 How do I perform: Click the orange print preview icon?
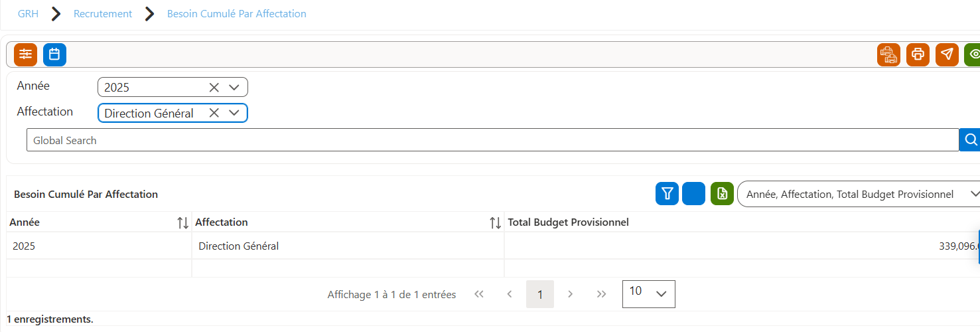(x=888, y=54)
